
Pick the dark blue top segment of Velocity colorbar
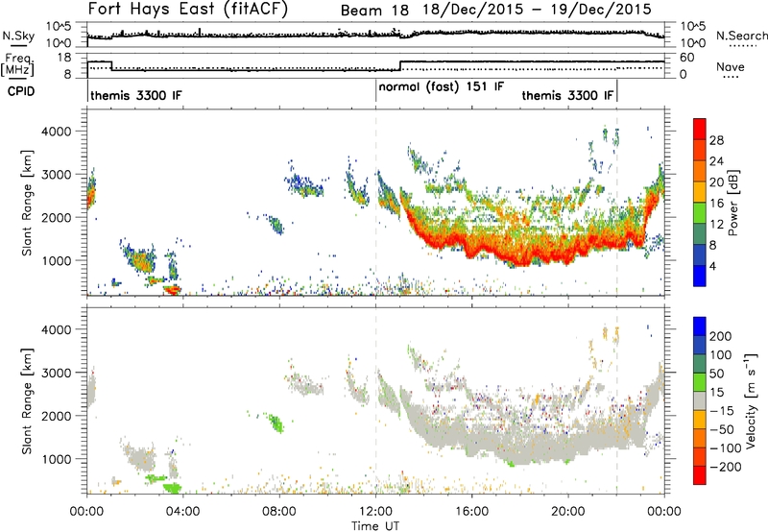tap(700, 326)
